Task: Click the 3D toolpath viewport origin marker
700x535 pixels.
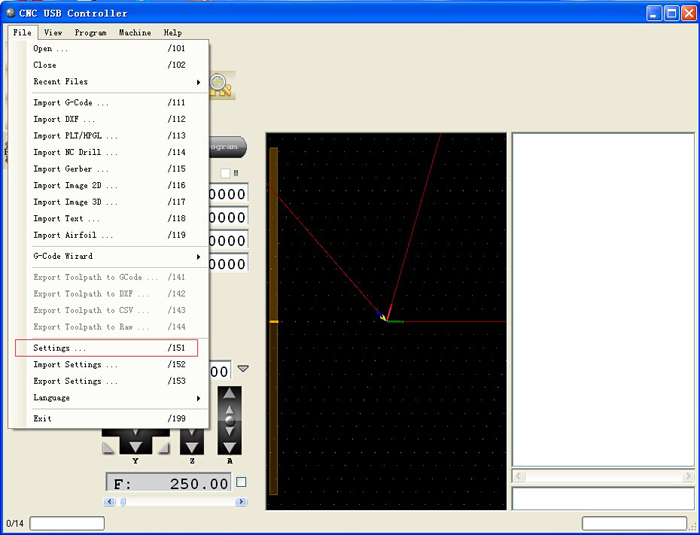Action: (x=386, y=320)
